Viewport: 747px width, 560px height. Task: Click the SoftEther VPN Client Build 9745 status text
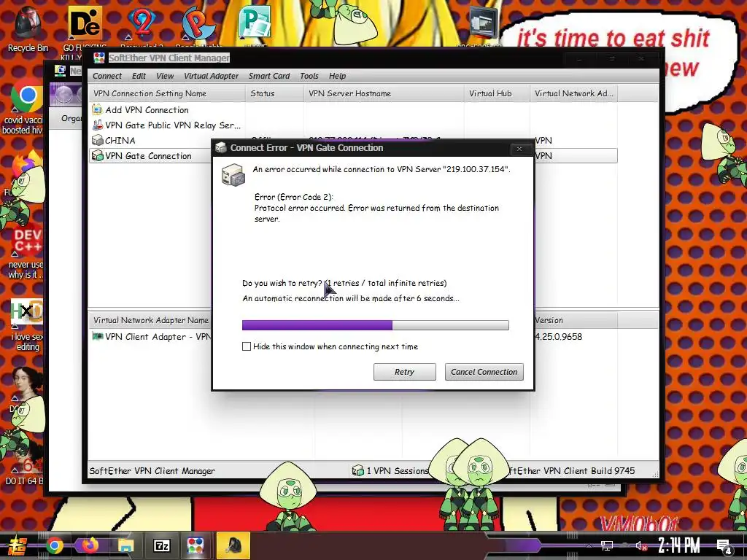572,471
